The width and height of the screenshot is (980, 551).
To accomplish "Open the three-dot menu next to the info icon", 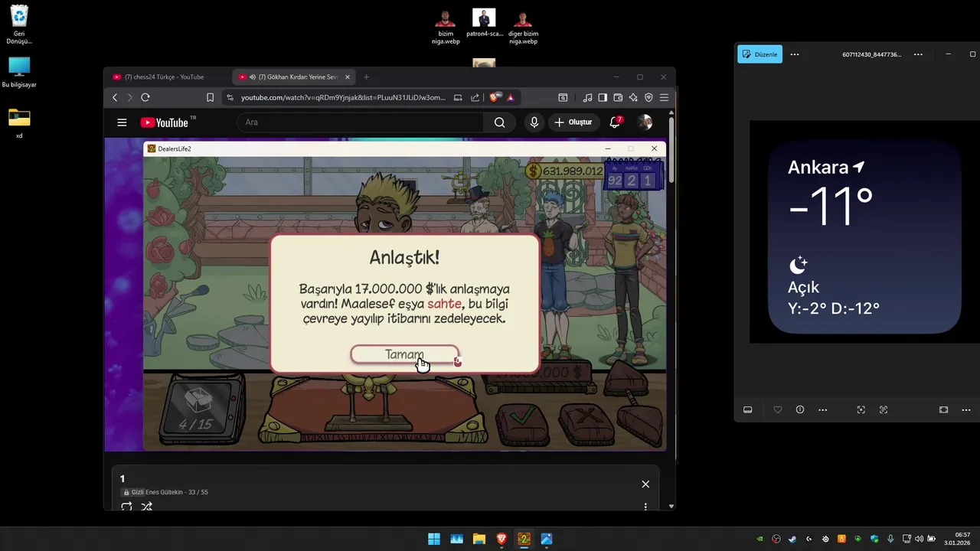I will click(822, 410).
